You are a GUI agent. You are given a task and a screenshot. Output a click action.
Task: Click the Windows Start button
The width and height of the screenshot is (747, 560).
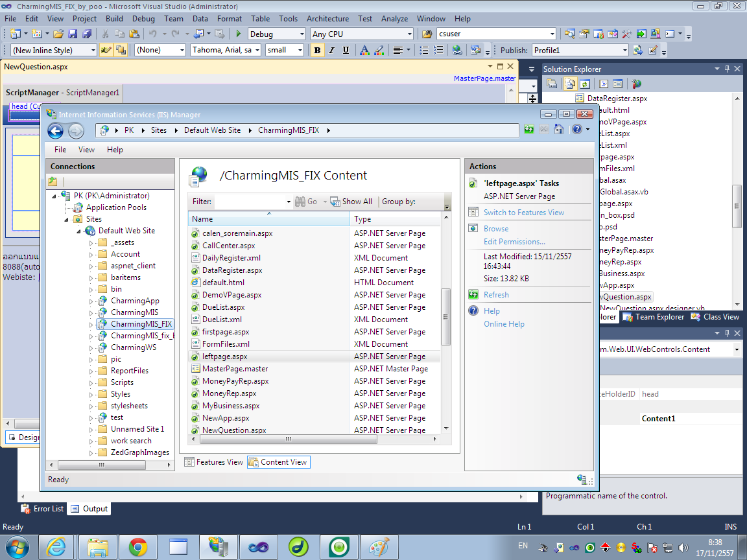[17, 548]
